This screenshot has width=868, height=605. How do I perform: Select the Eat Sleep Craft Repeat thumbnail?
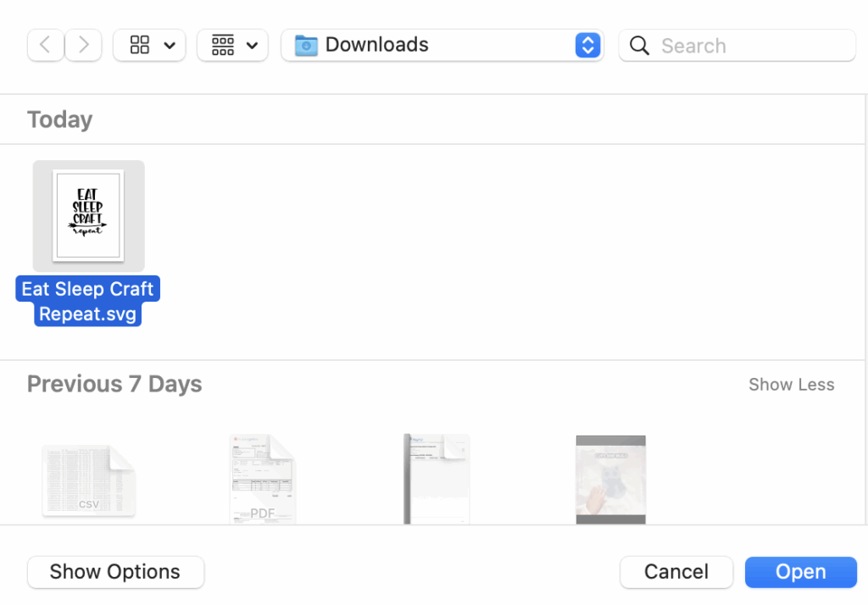click(x=88, y=215)
